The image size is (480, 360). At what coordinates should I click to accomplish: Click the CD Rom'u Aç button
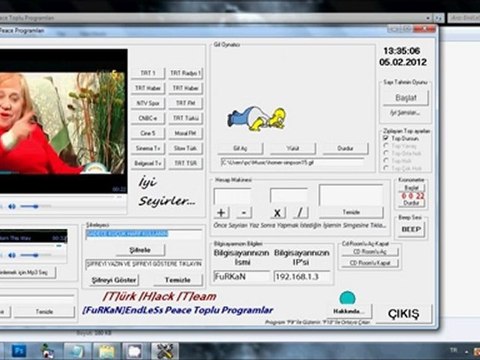click(370, 252)
